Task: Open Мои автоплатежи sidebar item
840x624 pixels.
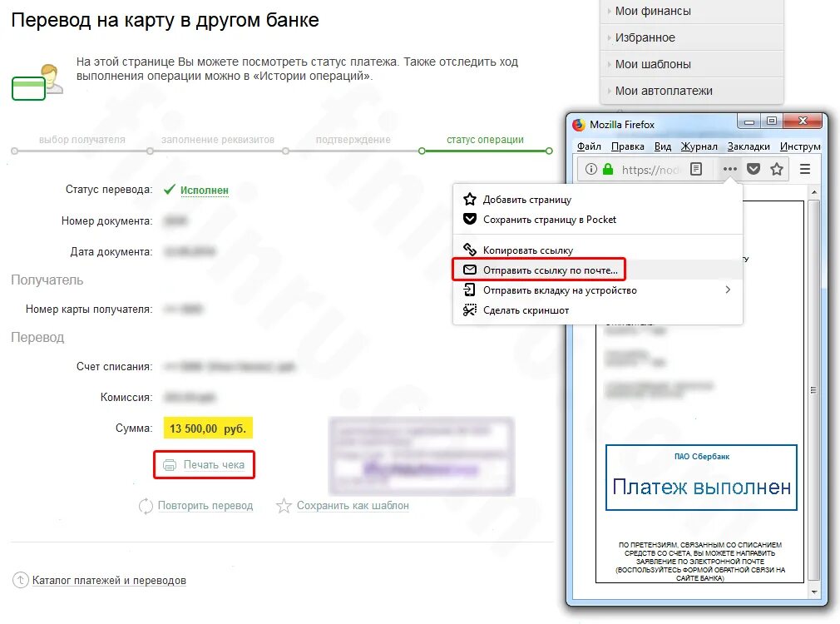Action: coord(692,92)
